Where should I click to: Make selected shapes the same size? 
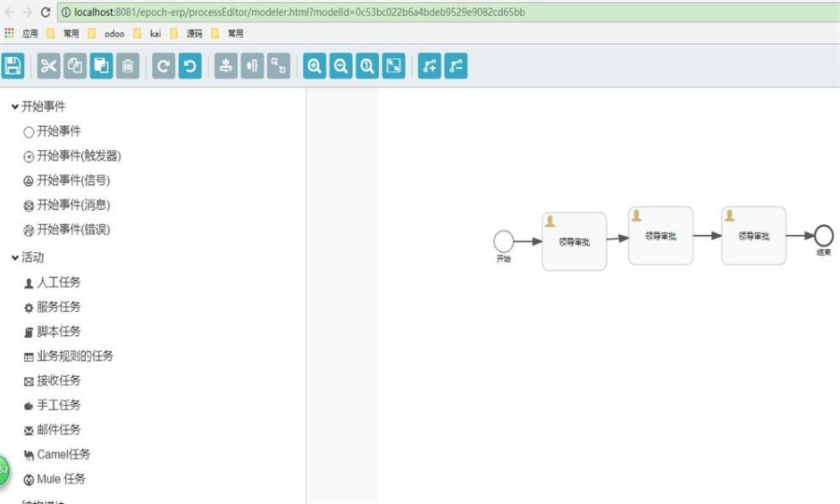coord(278,66)
